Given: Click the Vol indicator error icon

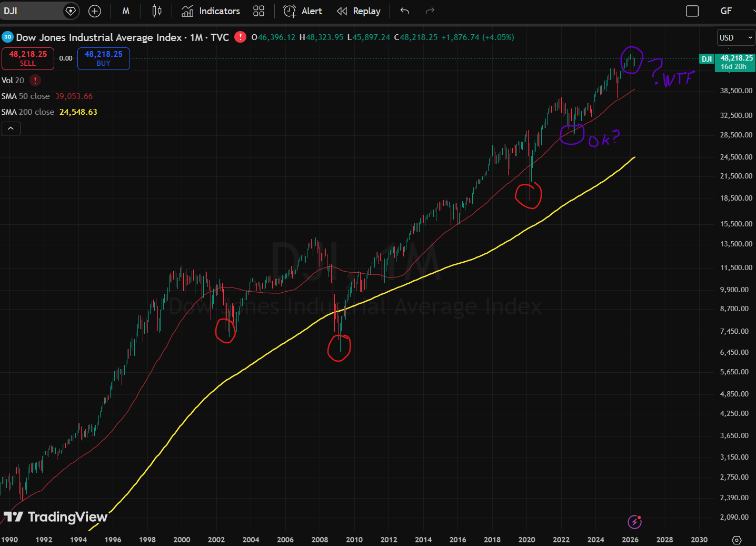Looking at the screenshot, I should 35,81.
